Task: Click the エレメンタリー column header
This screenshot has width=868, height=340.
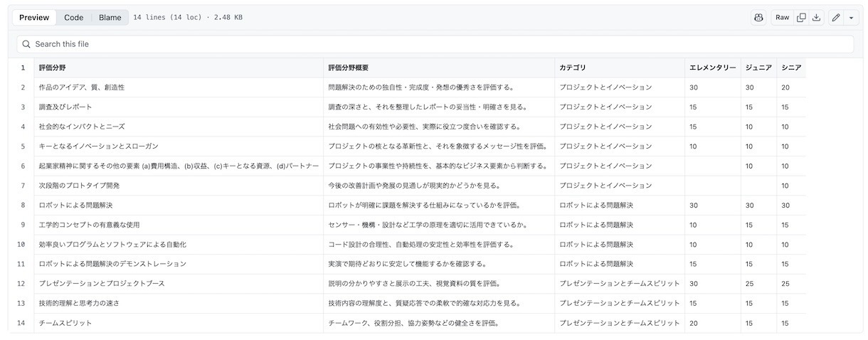Action: click(x=712, y=68)
